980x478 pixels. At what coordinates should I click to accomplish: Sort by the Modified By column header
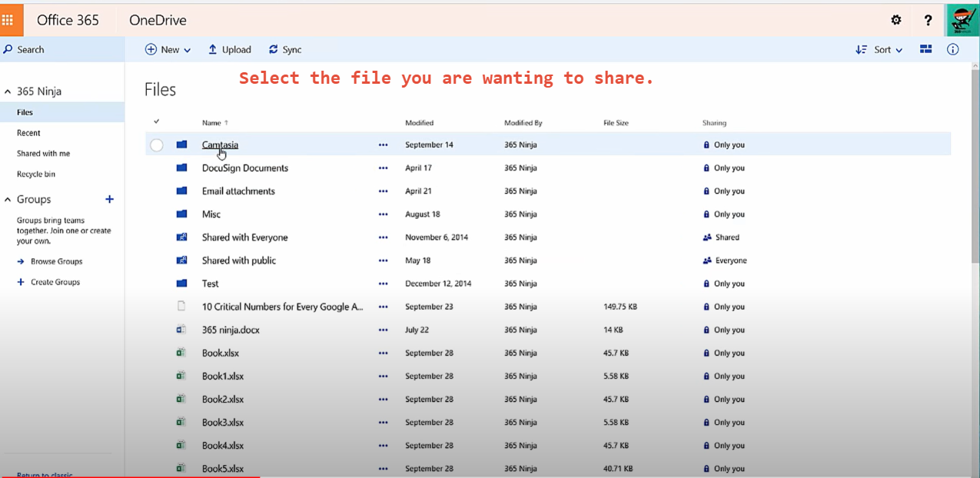tap(523, 123)
